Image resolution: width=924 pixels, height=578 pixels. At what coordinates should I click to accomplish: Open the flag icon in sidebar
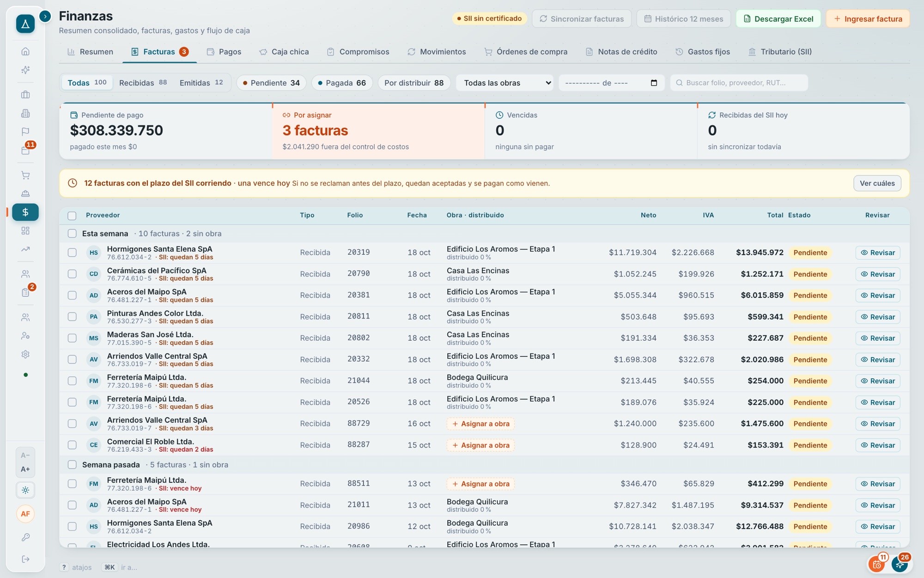25,132
